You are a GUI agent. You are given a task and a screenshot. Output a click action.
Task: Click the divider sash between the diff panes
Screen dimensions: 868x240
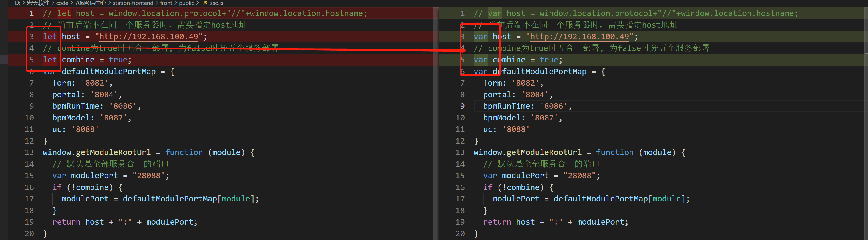(436, 122)
